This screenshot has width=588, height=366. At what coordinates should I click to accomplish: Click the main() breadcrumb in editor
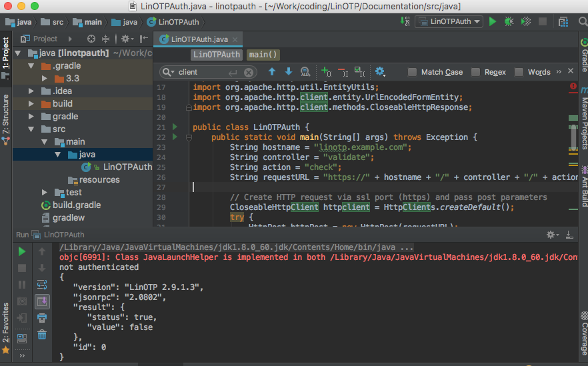263,55
